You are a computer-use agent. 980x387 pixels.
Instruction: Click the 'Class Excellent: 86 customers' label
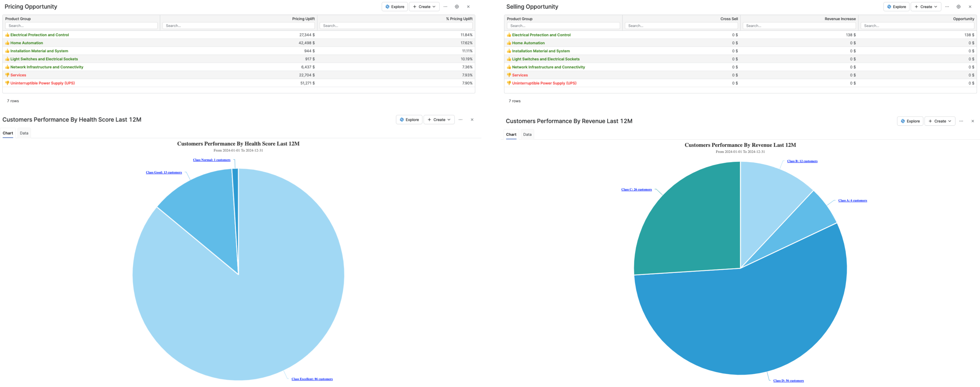point(312,379)
